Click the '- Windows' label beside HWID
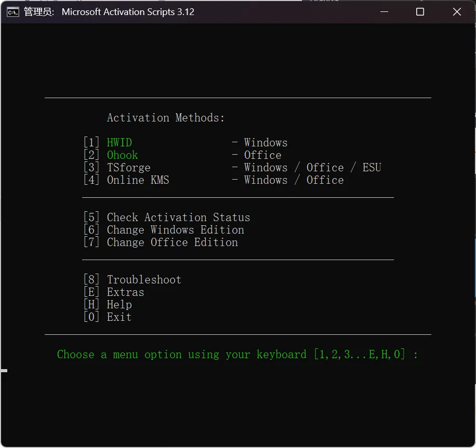The image size is (476, 448). [259, 143]
